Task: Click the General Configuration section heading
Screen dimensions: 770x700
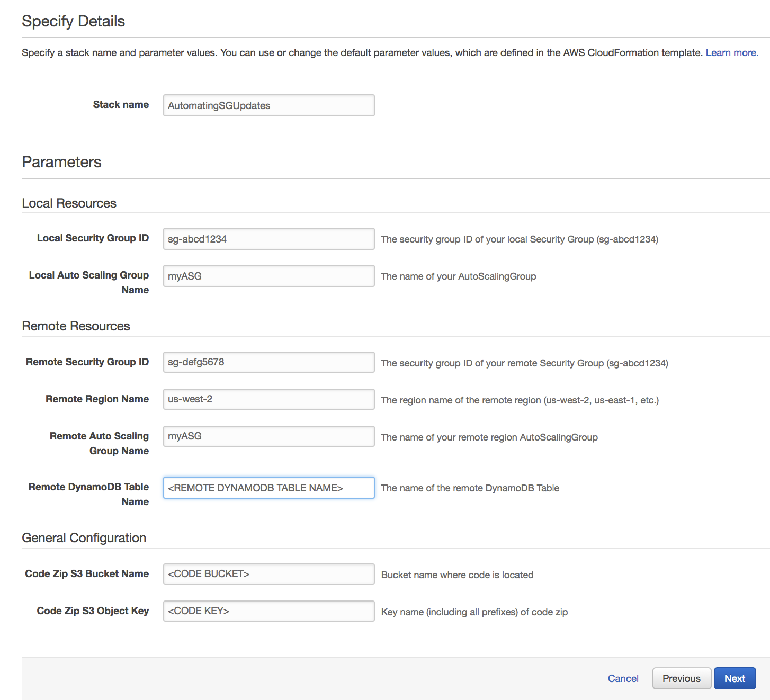Action: [x=84, y=538]
